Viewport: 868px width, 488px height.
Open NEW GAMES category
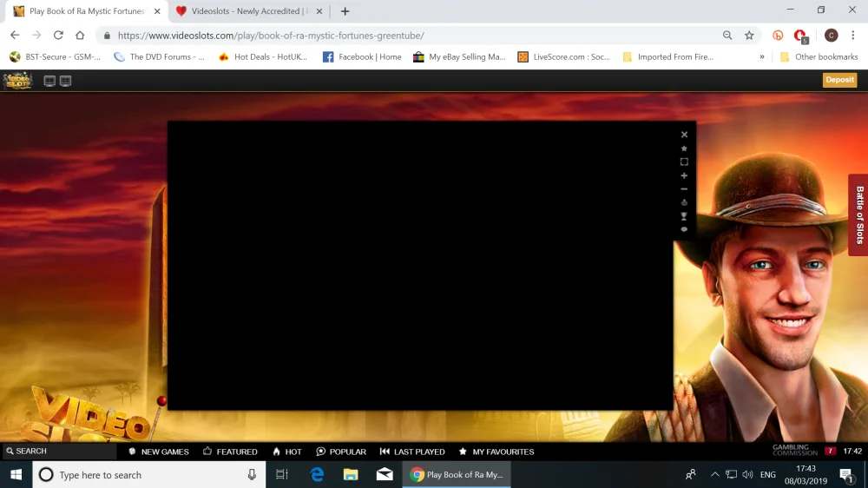159,452
